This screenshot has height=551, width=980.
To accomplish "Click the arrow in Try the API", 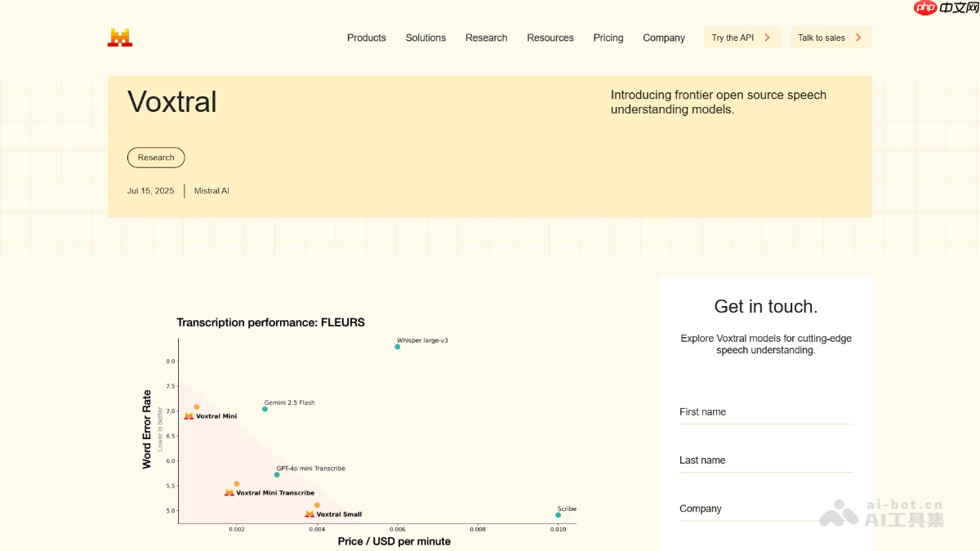I will coord(767,38).
